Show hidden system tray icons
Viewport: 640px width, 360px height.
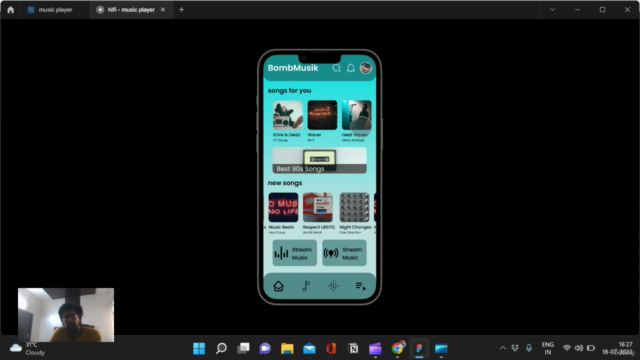point(503,348)
